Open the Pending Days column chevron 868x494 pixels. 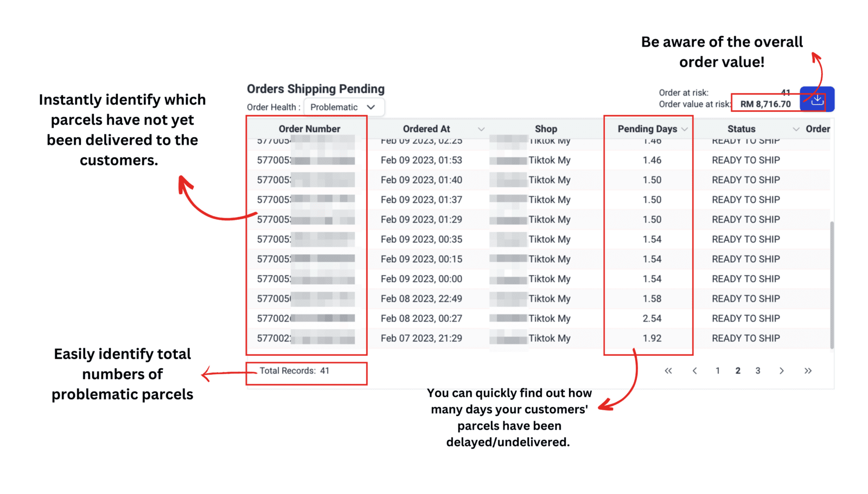coord(685,129)
